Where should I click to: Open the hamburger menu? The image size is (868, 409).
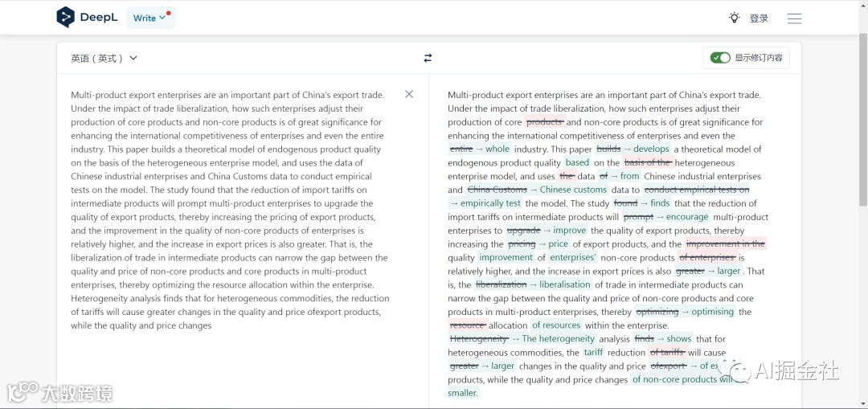click(794, 18)
